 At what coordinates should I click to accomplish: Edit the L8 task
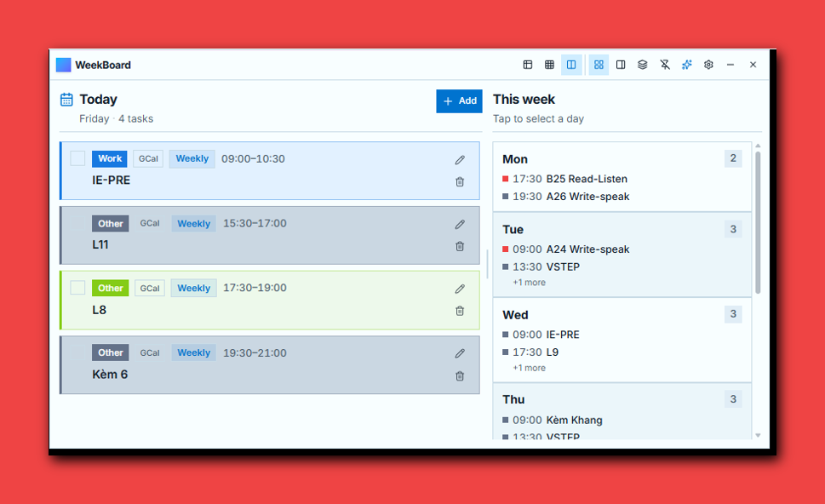tap(460, 289)
